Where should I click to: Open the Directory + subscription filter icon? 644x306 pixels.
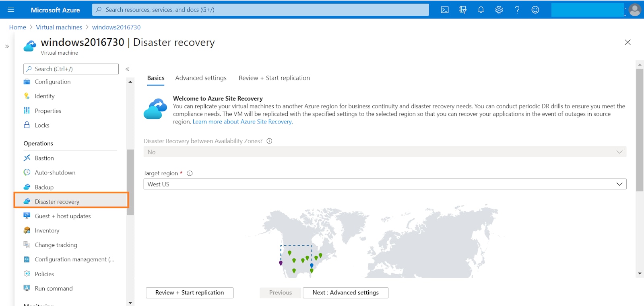coord(463,10)
